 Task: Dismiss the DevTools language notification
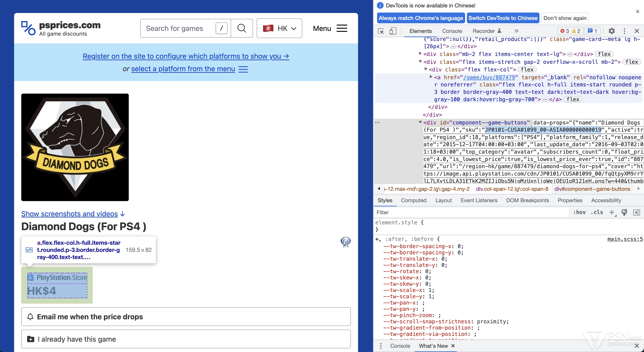click(x=638, y=11)
